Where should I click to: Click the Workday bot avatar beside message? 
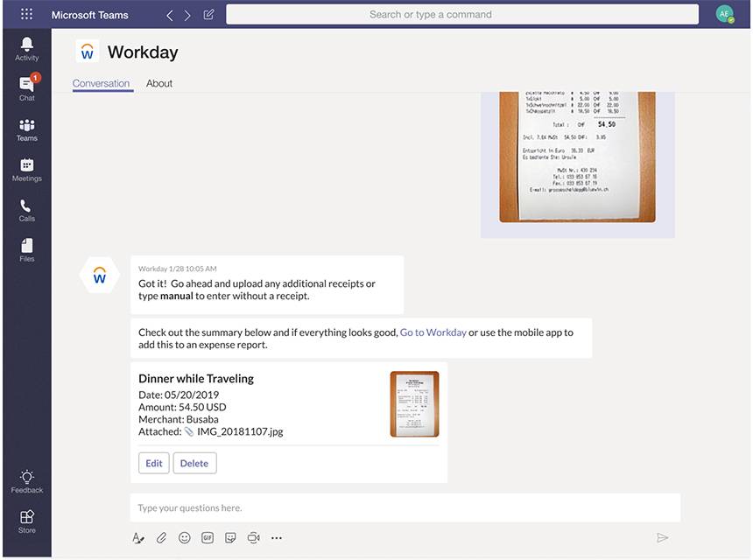[x=100, y=275]
